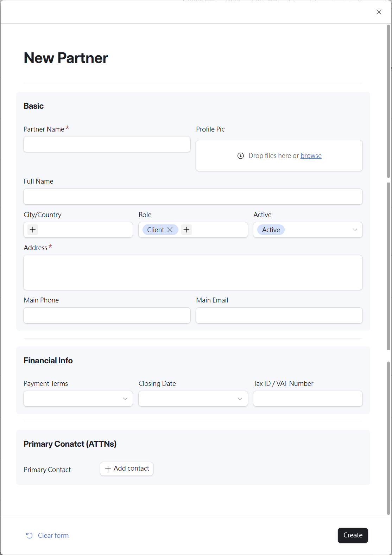Select the Tax ID / VAT Number field
392x555 pixels.
click(x=308, y=398)
